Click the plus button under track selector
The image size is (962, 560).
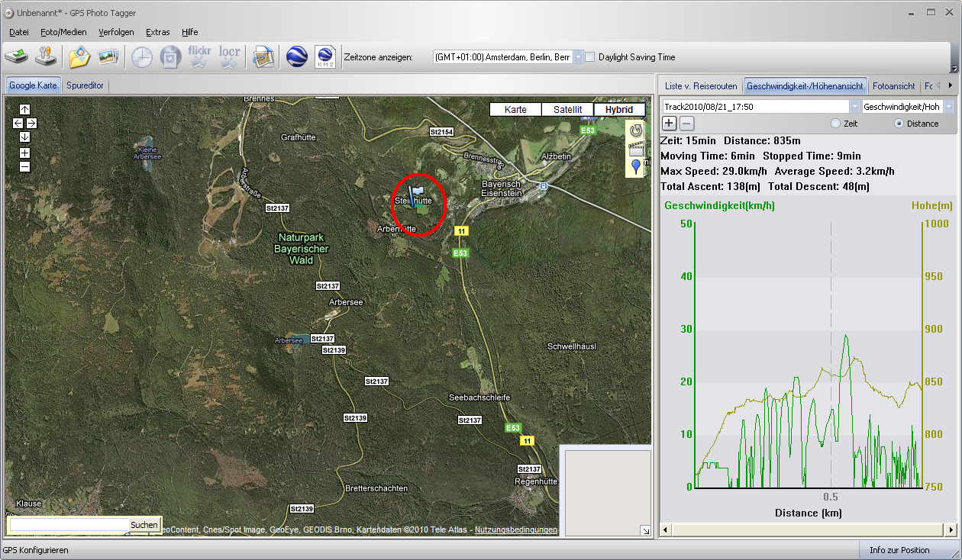coord(670,124)
